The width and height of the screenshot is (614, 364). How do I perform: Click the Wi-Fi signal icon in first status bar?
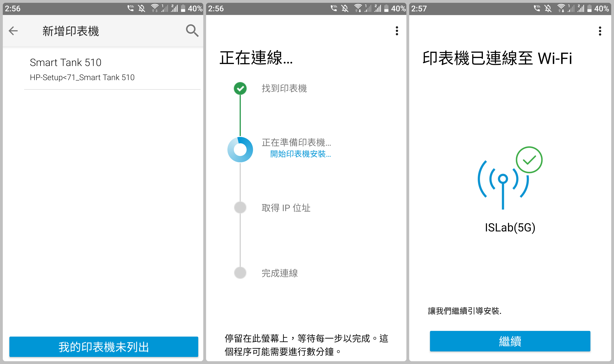click(155, 8)
